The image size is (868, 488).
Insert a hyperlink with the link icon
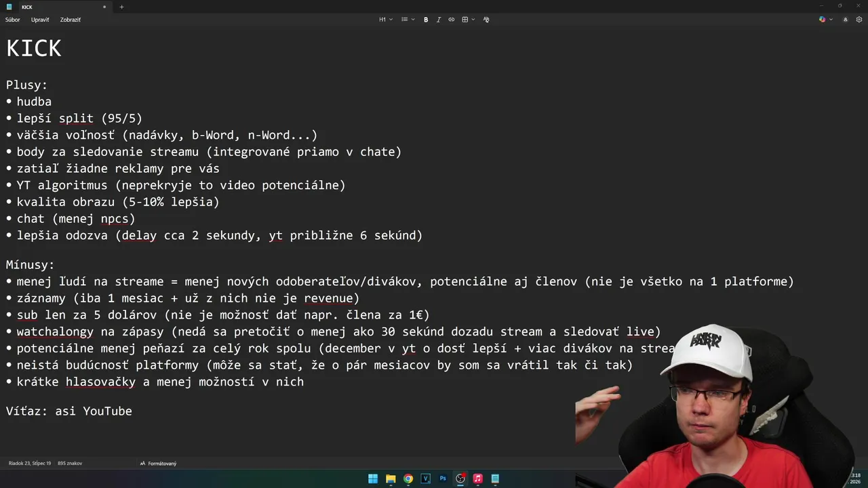click(x=452, y=20)
